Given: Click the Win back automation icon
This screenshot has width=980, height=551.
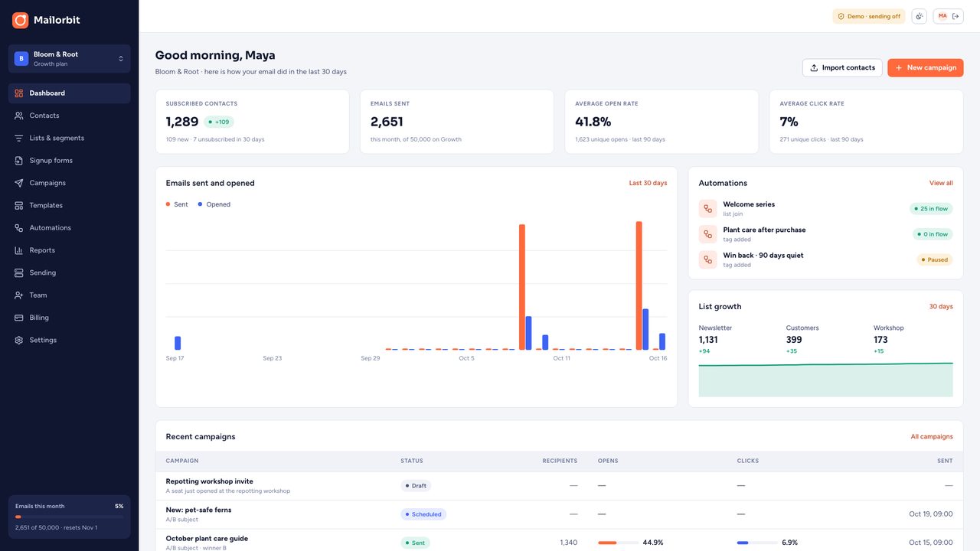Looking at the screenshot, I should point(708,259).
